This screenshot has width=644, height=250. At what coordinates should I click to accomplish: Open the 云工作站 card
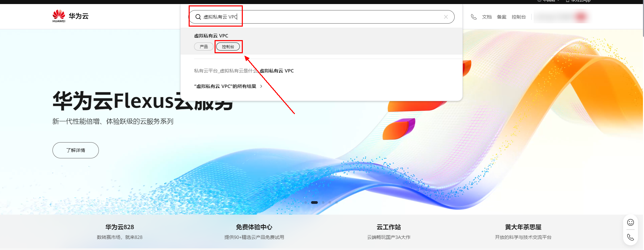pos(389,232)
